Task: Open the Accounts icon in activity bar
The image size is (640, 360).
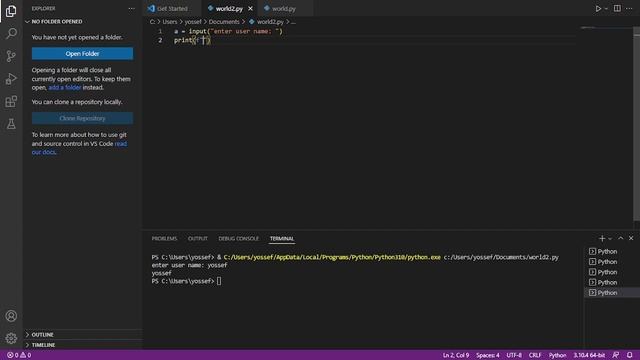Action: point(11,316)
